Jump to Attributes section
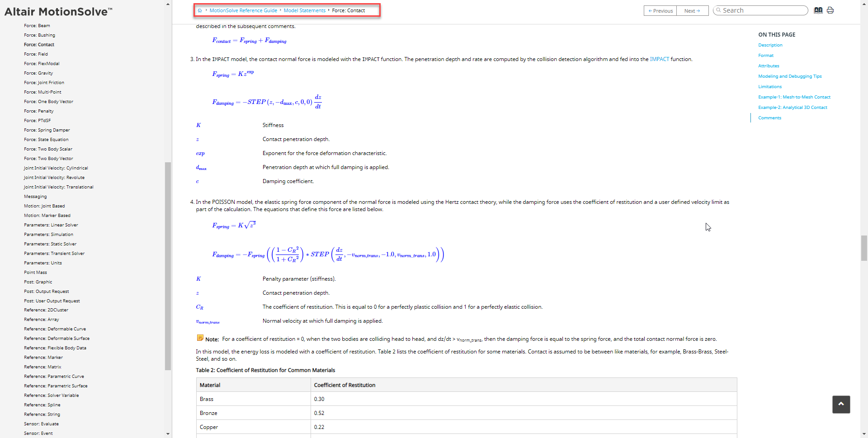 (x=769, y=66)
